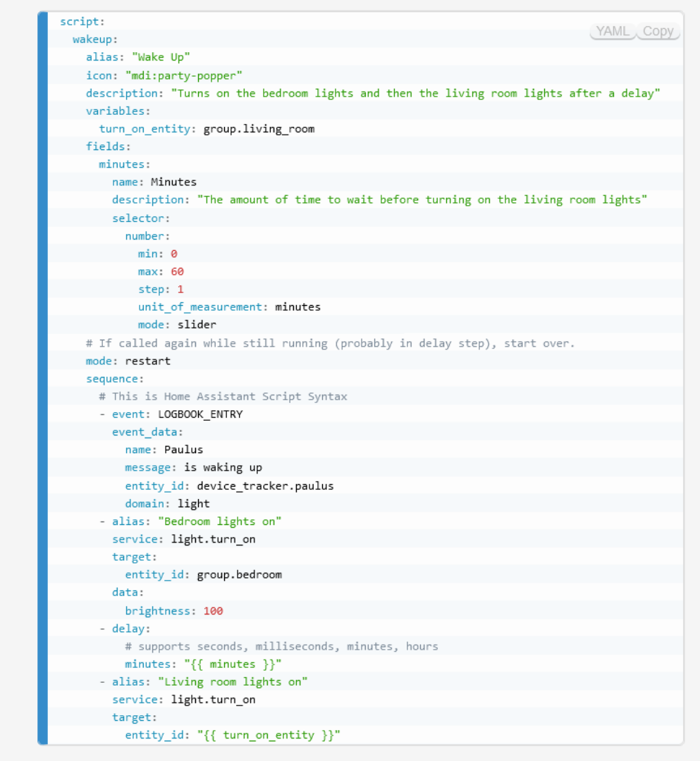Click the name value Paulus
This screenshot has height=761, width=700.
click(183, 450)
